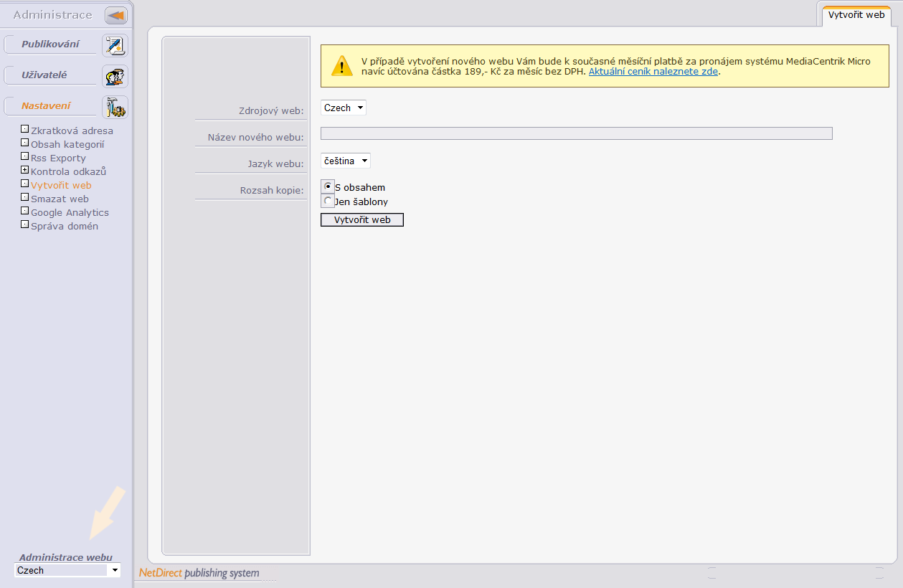
Task: Open Zkratková adresa settings item
Action: (72, 131)
